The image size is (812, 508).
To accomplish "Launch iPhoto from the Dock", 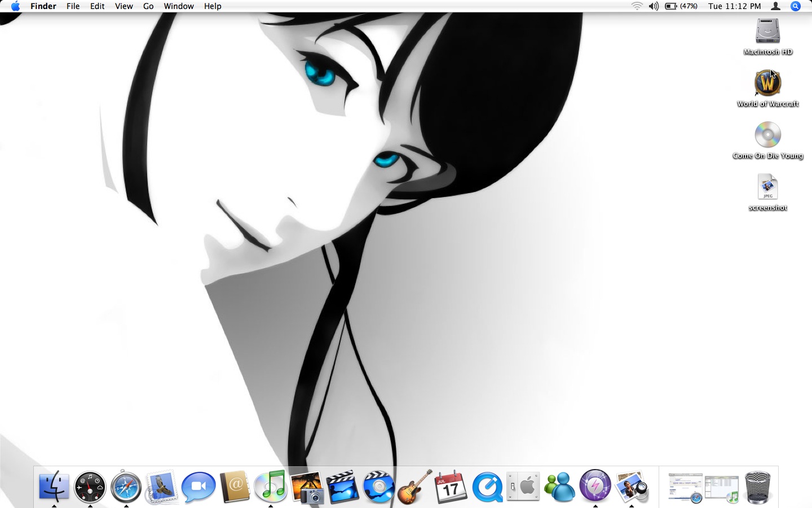I will [307, 487].
